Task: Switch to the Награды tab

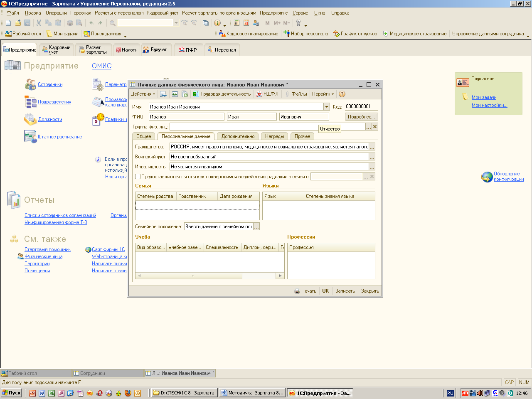Action: tap(275, 136)
